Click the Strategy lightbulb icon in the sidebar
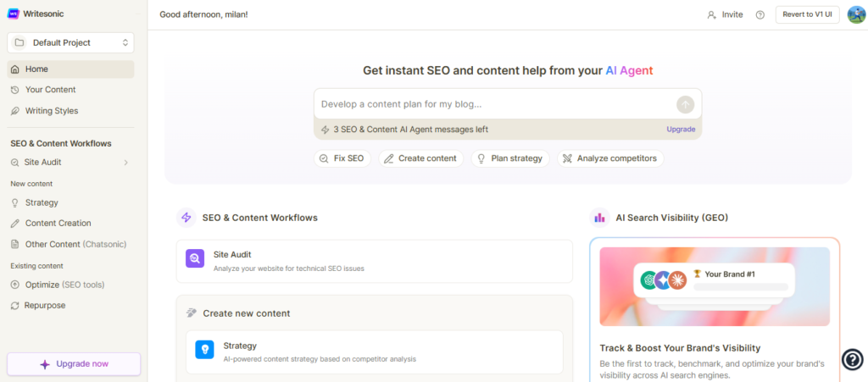Screen dimensions: 868x382 pos(15,203)
